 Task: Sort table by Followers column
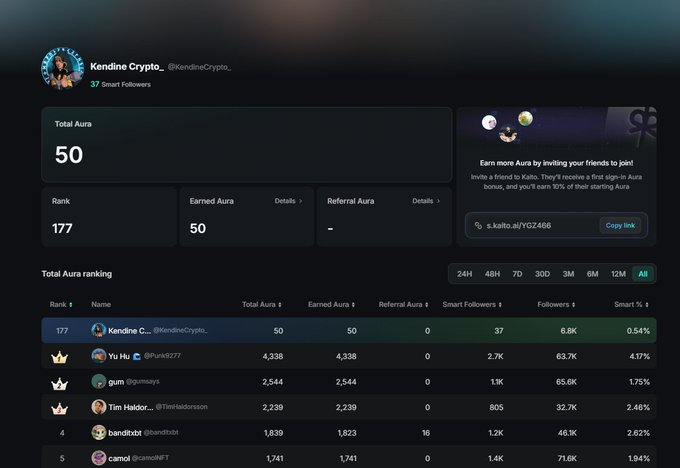(x=556, y=304)
